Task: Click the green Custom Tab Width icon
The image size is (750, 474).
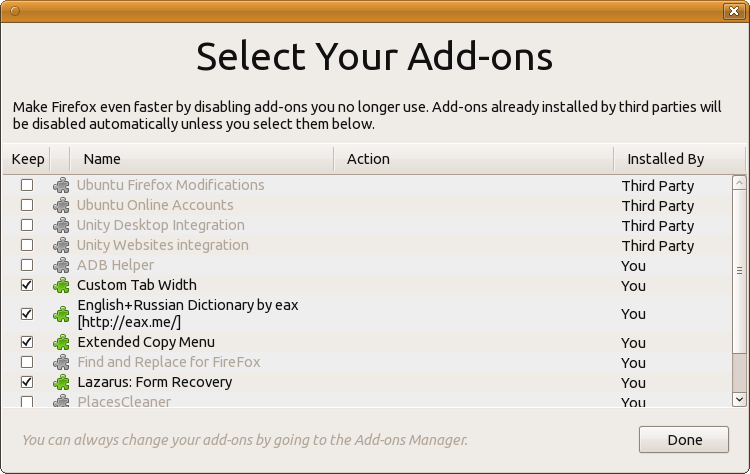Action: (x=61, y=285)
